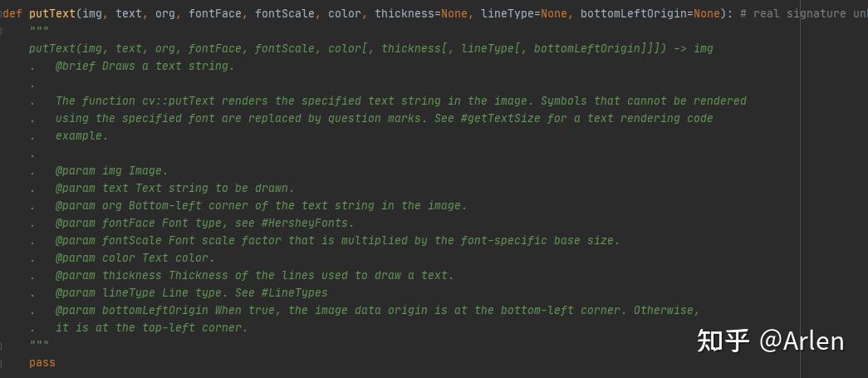Click the @brief tag in docstring
Image resolution: width=868 pixels, height=378 pixels.
coord(76,66)
